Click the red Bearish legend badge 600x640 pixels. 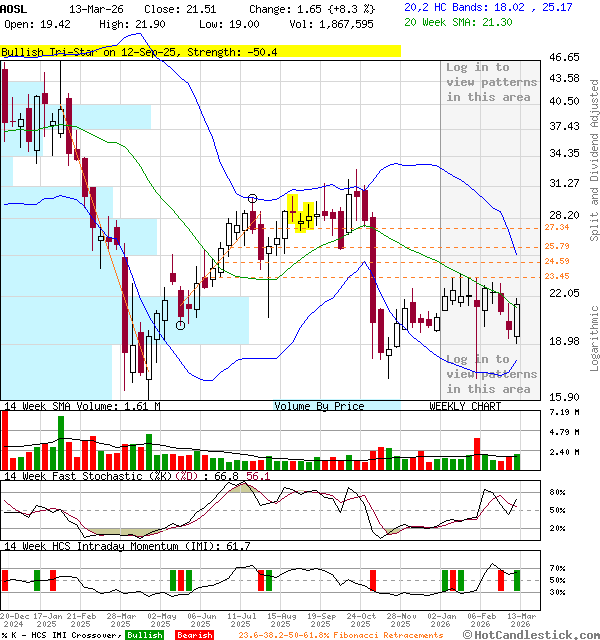[x=194, y=635]
